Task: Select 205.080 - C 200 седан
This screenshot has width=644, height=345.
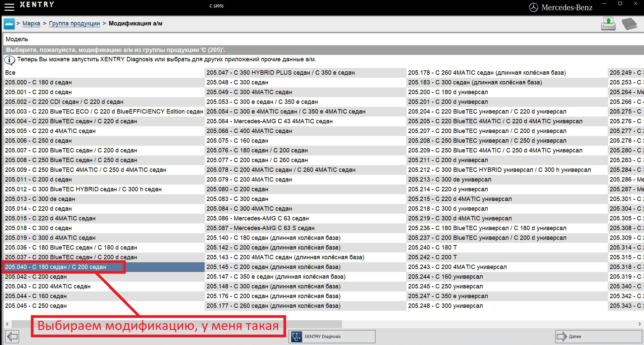Action: coord(306,189)
